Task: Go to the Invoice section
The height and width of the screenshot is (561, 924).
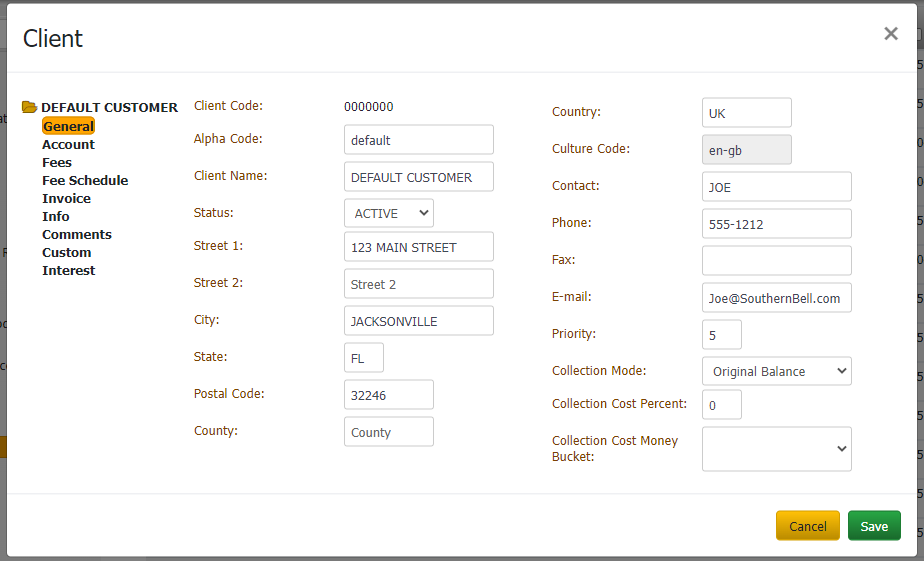Action: click(66, 199)
